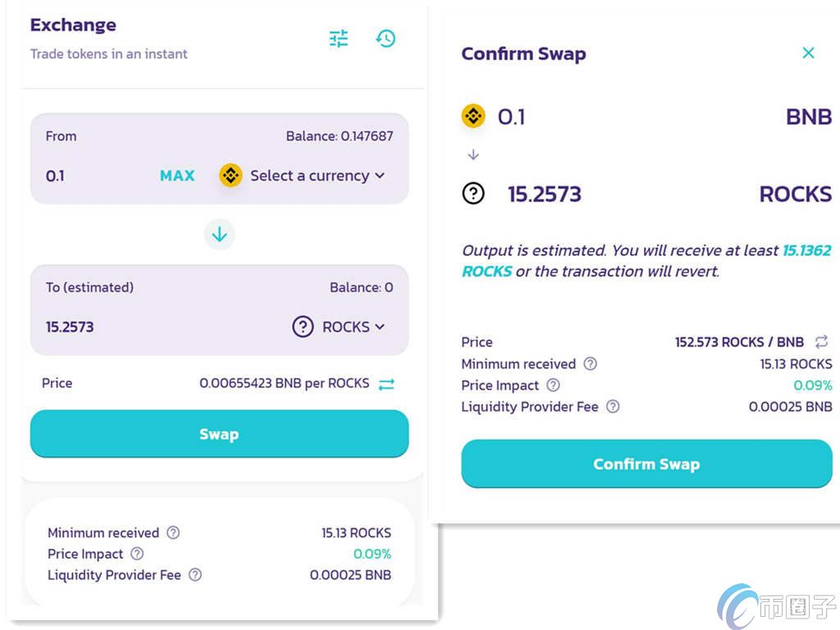840x630 pixels.
Task: Open the swap settings sliders icon
Action: tap(339, 39)
